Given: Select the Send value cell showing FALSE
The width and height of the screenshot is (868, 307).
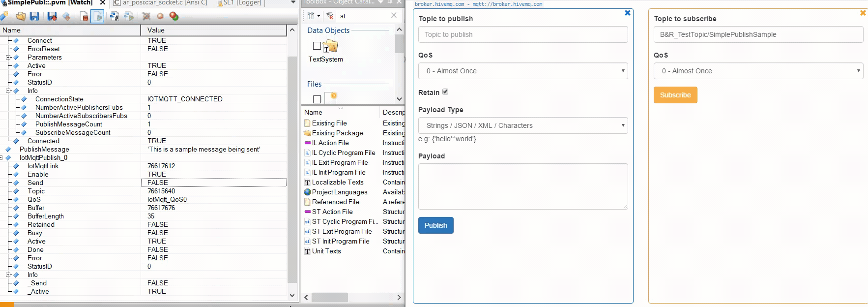Looking at the screenshot, I should pyautogui.click(x=214, y=183).
